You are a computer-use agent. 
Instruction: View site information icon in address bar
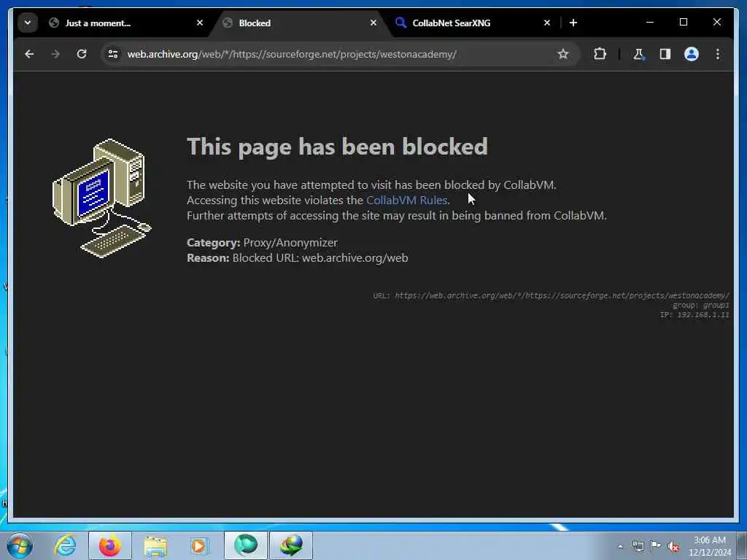coord(113,54)
